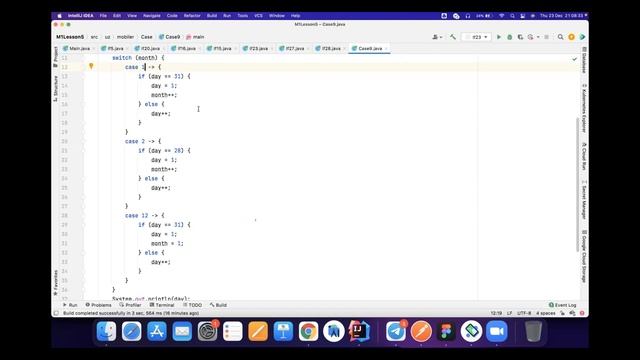Open the Structure tool window strip
Screen dimensions: 640x360
tap(56, 89)
